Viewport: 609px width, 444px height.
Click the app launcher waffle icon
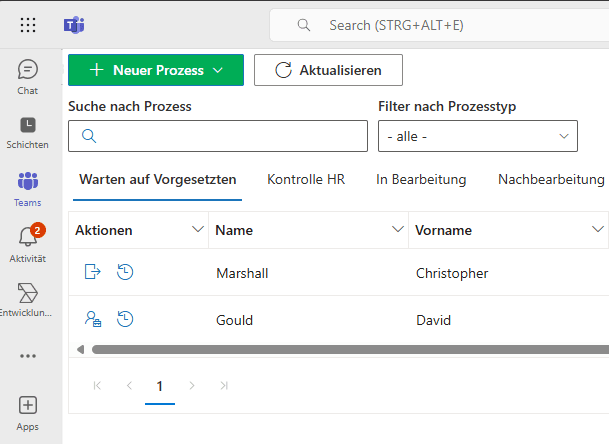pos(28,25)
